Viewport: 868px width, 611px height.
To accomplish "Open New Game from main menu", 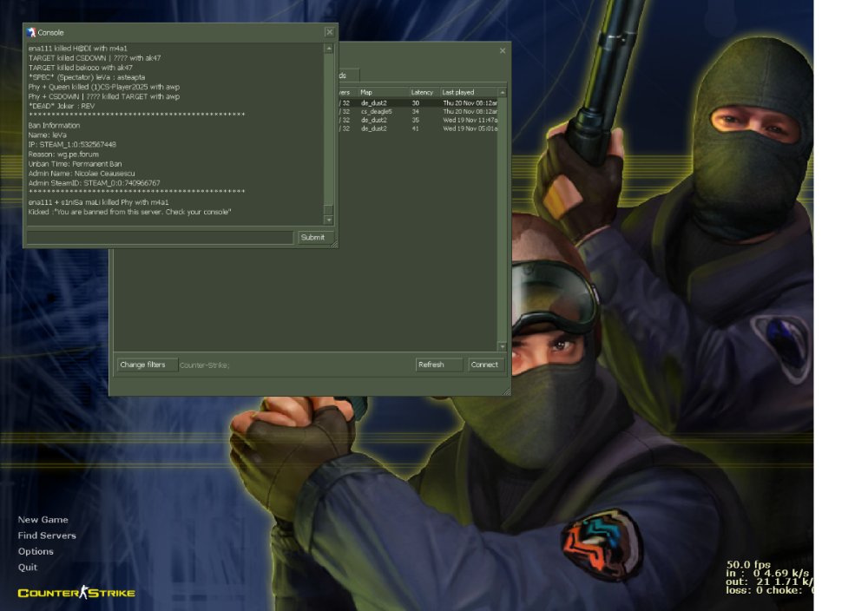I will [x=43, y=520].
